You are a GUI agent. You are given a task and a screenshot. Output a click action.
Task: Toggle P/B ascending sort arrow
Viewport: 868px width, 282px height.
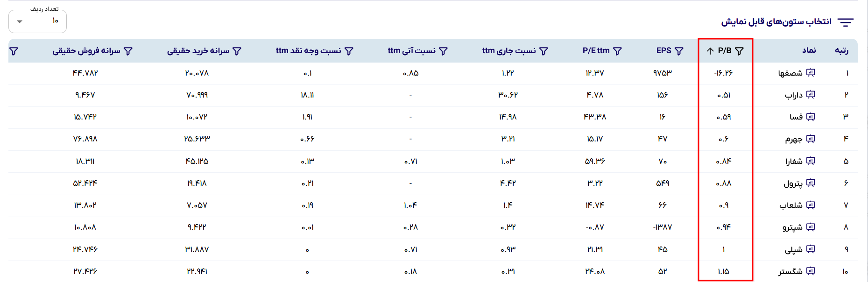click(710, 51)
